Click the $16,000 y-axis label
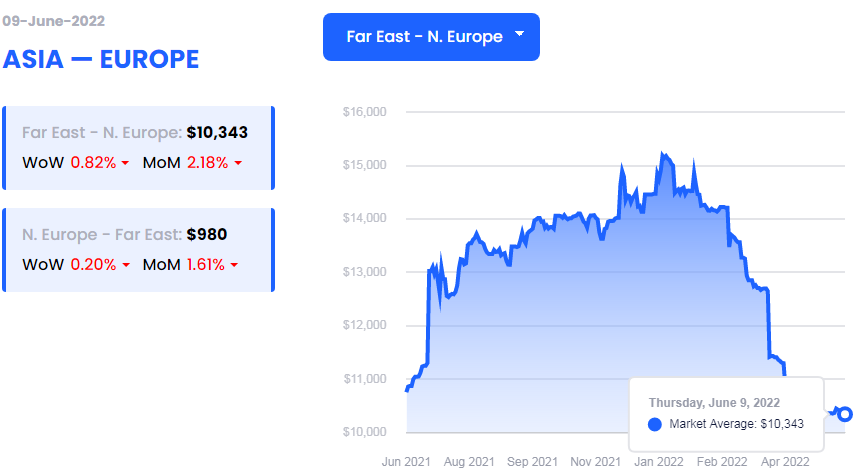 click(364, 112)
